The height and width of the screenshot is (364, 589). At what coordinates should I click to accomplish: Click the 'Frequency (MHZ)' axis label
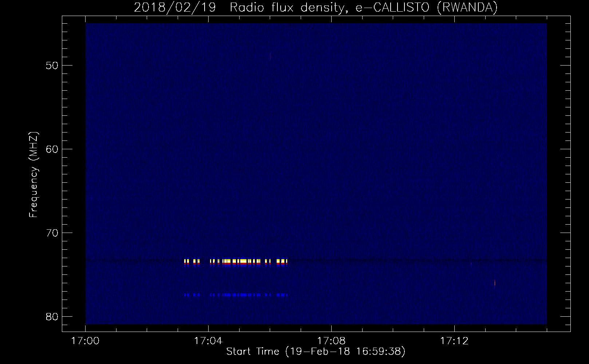[x=33, y=175]
